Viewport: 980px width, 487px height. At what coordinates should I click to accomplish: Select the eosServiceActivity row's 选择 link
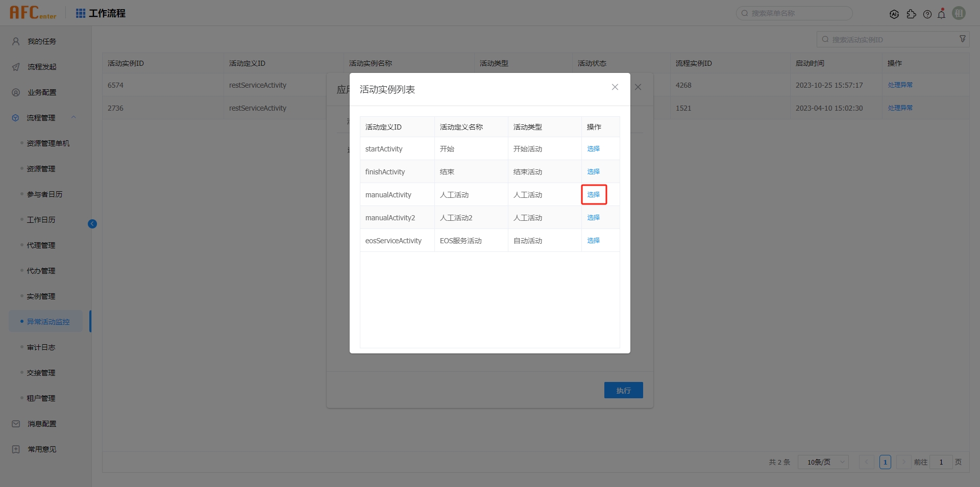pos(593,241)
